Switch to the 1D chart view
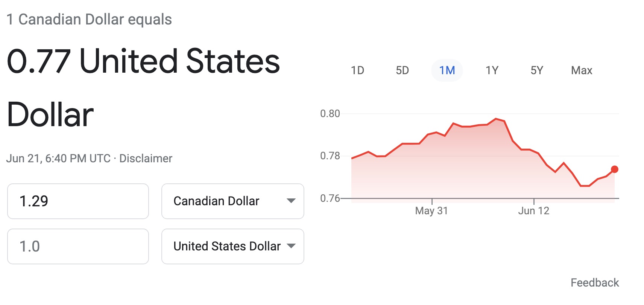The image size is (644, 305). [358, 70]
